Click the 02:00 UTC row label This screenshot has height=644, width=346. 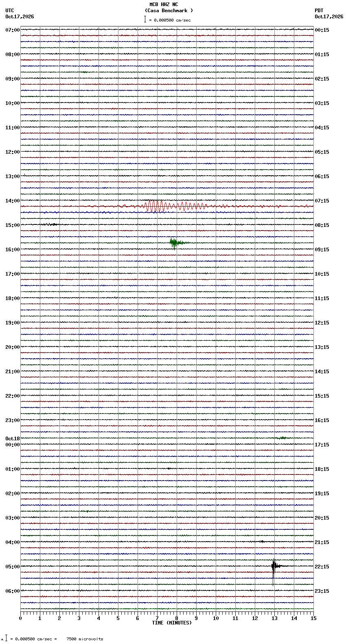tap(13, 494)
